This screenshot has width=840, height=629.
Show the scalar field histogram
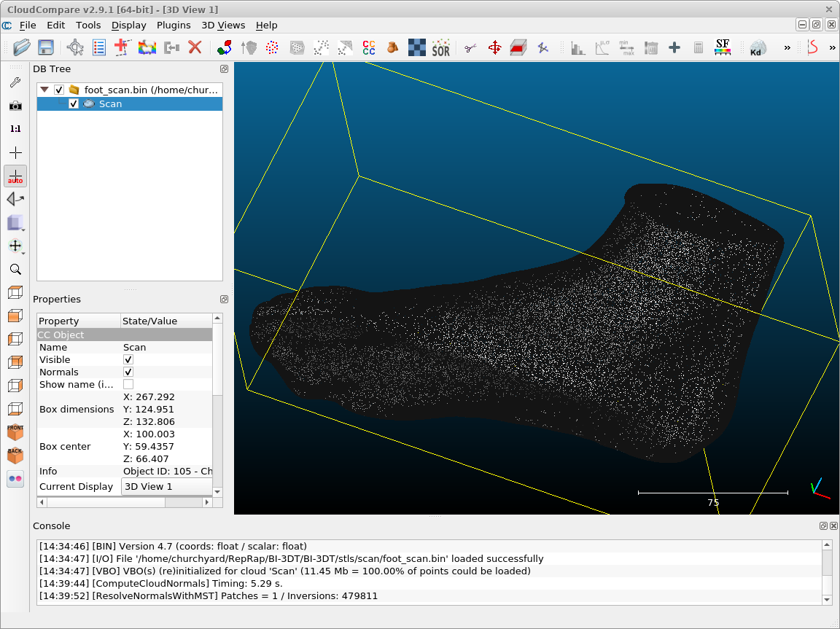point(577,47)
